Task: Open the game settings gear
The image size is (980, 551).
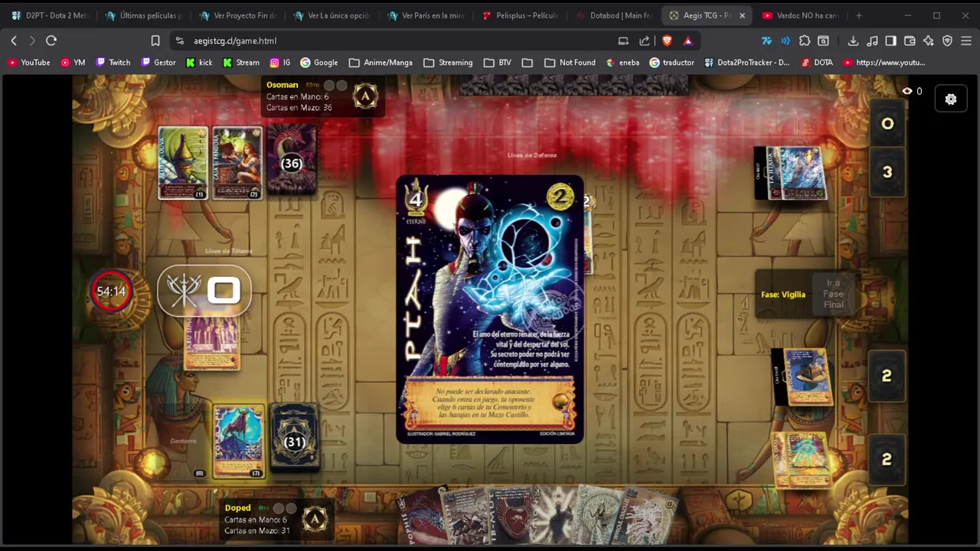Action: tap(951, 99)
